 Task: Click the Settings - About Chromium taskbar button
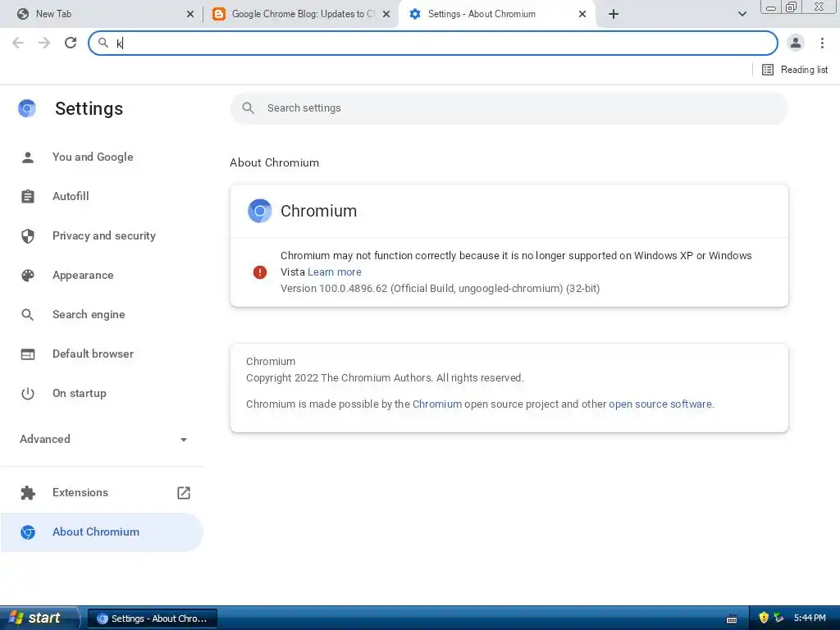pos(152,619)
